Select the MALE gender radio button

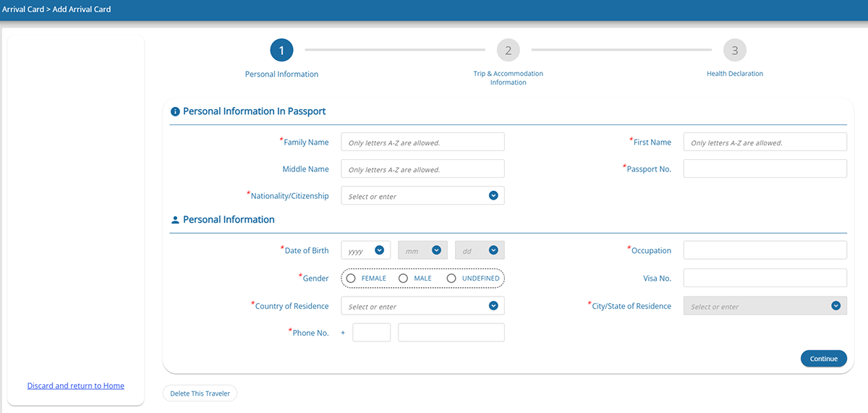pos(403,278)
